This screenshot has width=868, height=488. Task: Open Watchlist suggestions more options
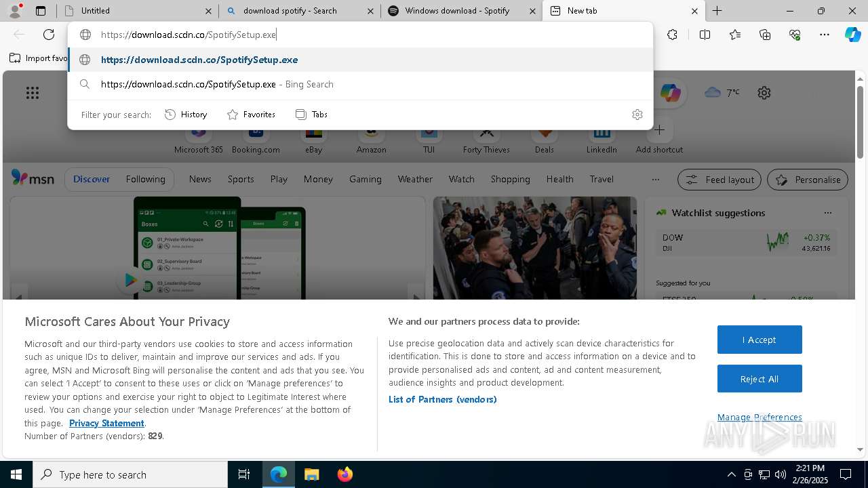[x=827, y=213]
